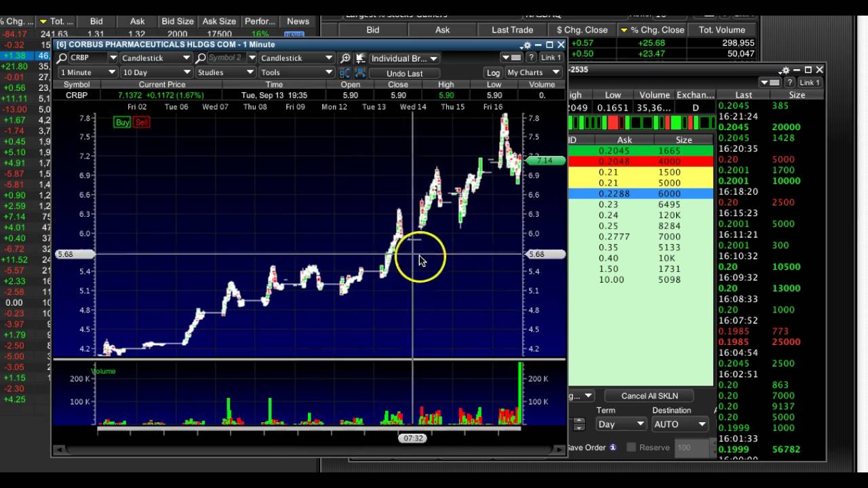Click the Volume header in chart data row

coord(542,85)
